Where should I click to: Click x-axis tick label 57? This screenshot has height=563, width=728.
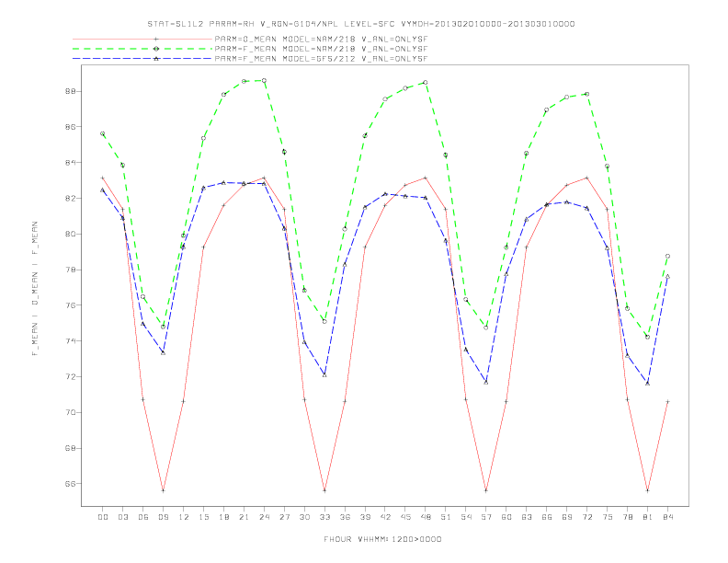486,517
